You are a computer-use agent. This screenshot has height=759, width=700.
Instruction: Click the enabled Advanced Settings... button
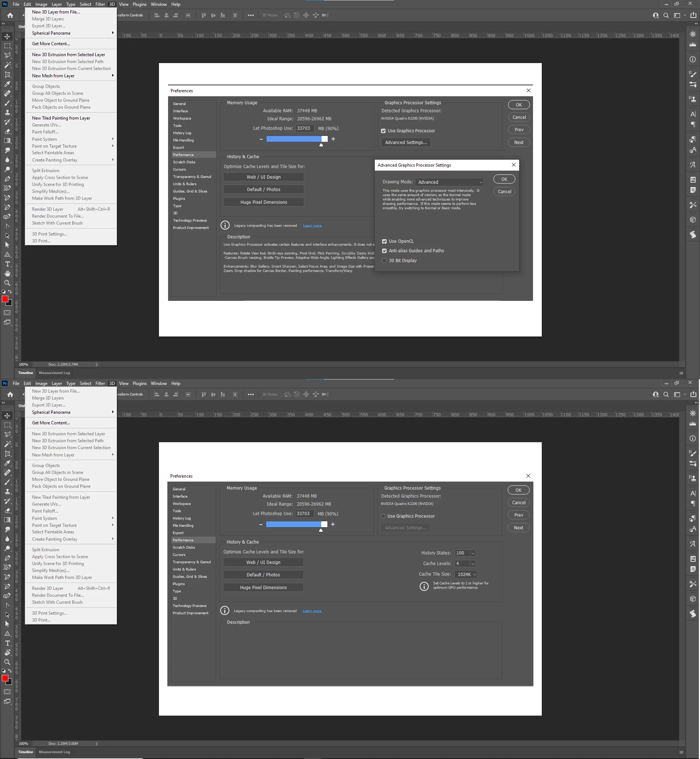pos(406,143)
